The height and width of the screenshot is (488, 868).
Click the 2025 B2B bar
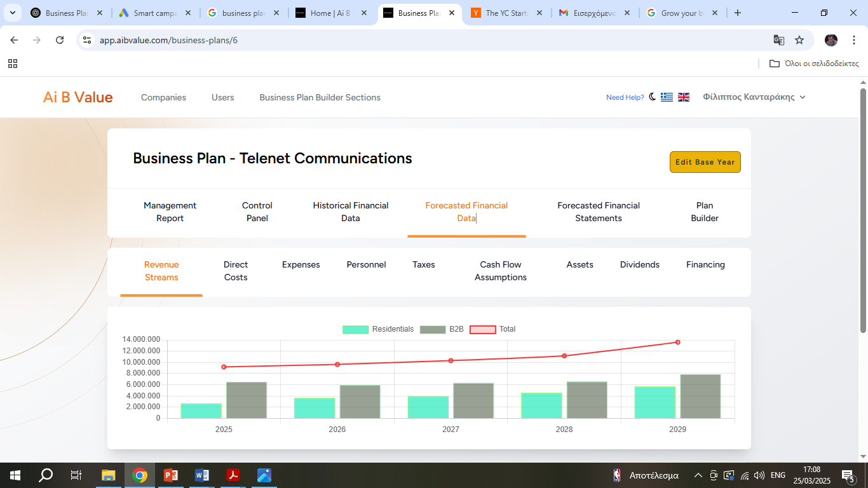coord(247,400)
